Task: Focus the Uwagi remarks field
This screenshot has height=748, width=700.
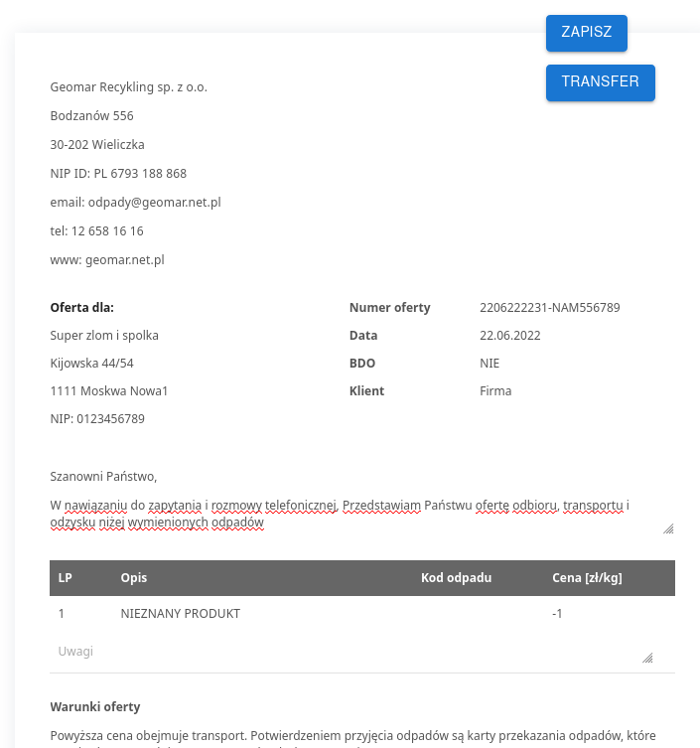Action: point(338,652)
